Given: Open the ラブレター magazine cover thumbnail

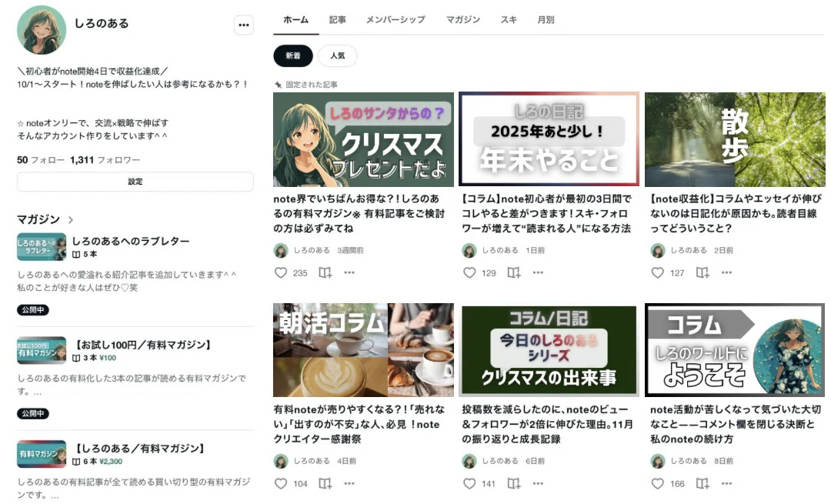Looking at the screenshot, I should pos(42,247).
